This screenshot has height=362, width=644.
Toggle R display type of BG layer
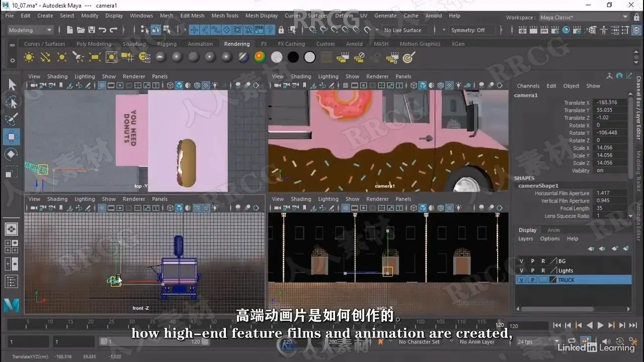click(543, 261)
